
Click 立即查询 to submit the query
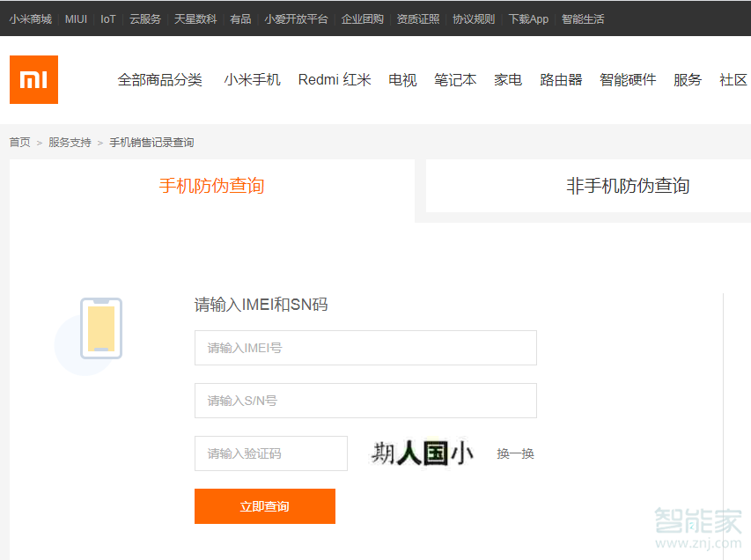point(264,506)
